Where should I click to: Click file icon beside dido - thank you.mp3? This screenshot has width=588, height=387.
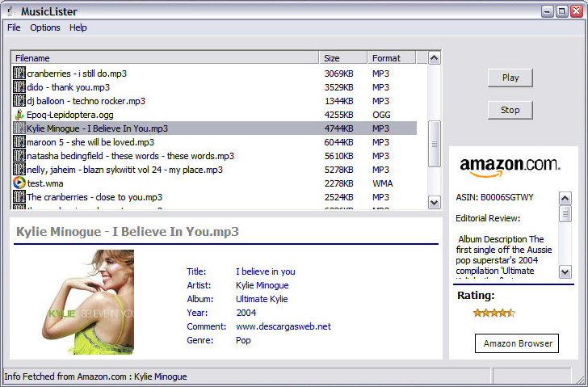tap(19, 87)
